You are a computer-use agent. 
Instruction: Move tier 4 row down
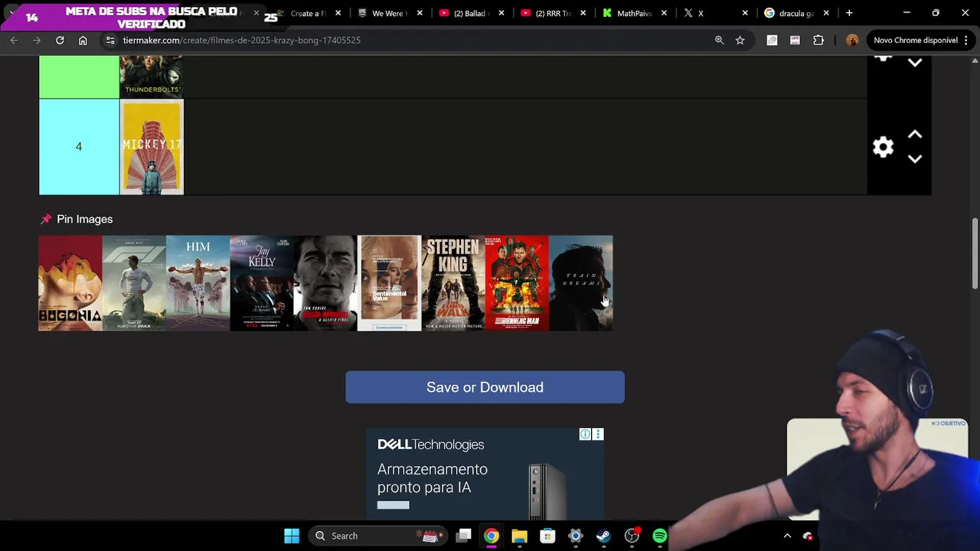[915, 159]
